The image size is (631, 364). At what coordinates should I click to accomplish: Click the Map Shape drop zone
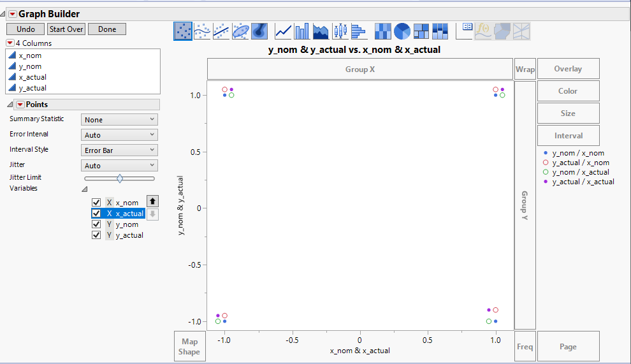coord(189,347)
